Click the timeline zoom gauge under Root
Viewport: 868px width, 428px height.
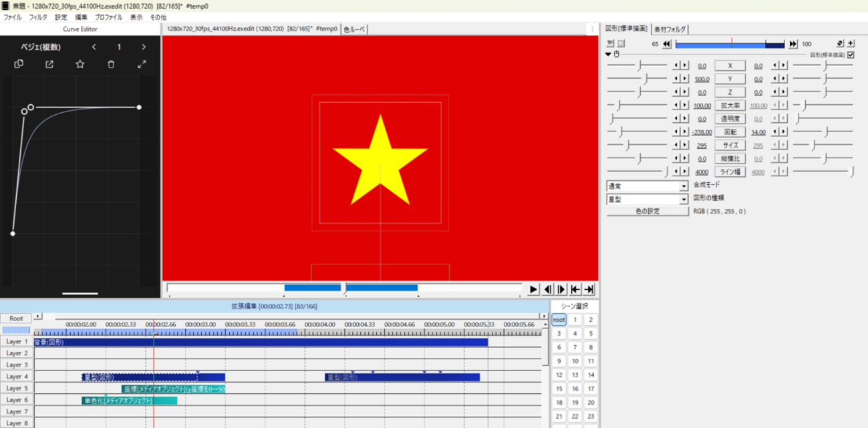coord(16,330)
